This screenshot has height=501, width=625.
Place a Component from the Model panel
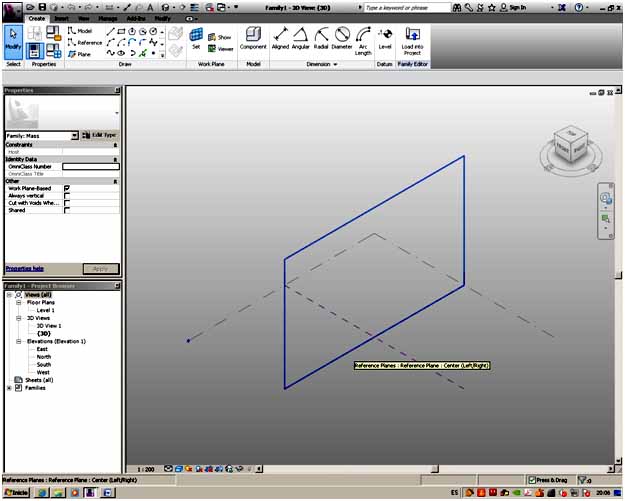pyautogui.click(x=252, y=38)
